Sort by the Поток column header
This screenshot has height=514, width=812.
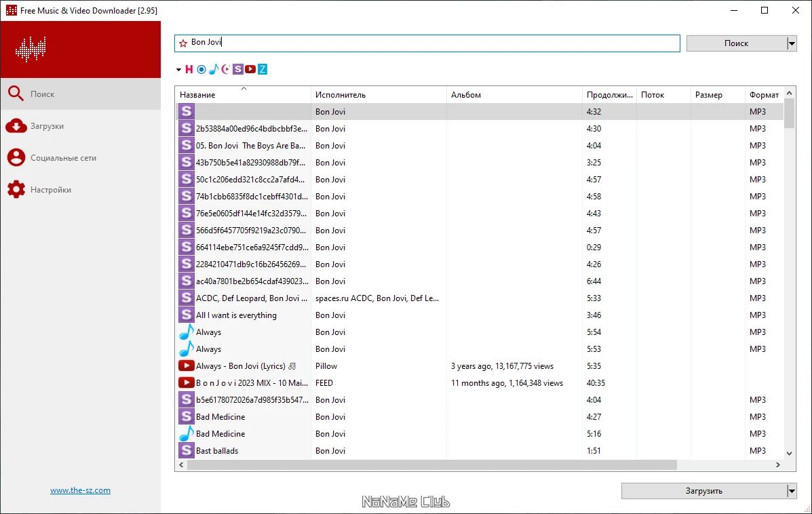[x=663, y=95]
